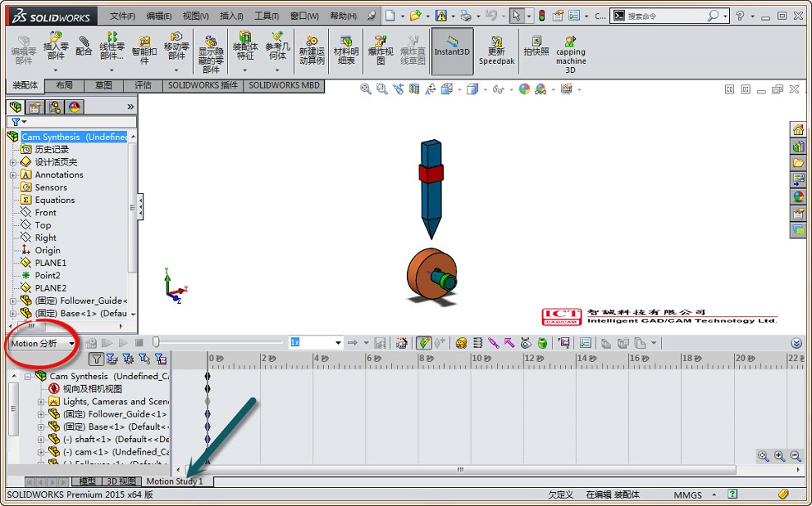Image resolution: width=812 pixels, height=506 pixels.
Task: Toggle the timeline filter funnel button
Action: click(96, 359)
